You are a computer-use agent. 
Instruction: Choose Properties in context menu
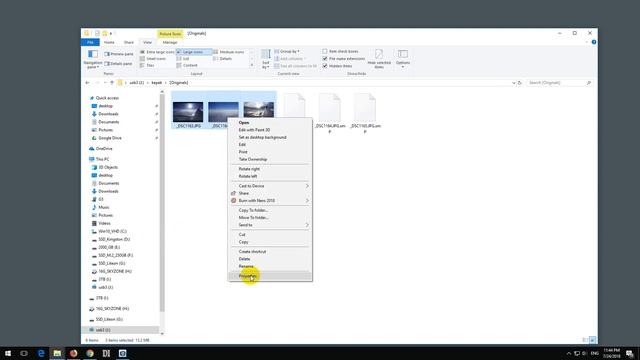pos(270,276)
